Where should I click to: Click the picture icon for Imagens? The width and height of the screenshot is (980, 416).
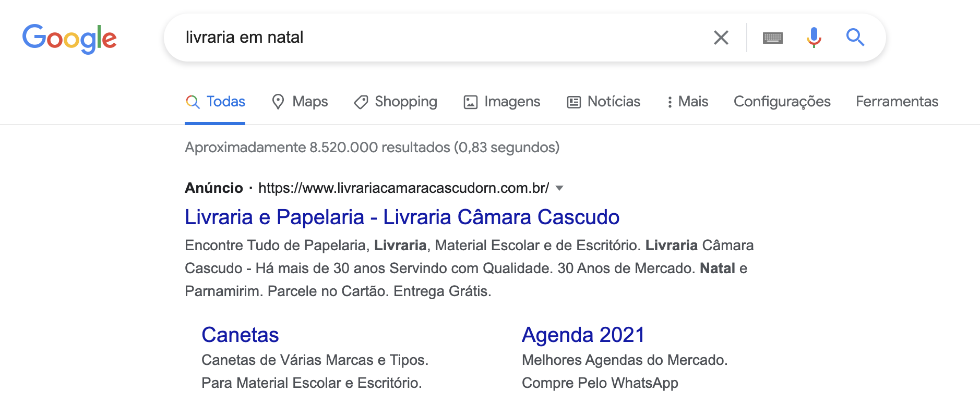[470, 102]
